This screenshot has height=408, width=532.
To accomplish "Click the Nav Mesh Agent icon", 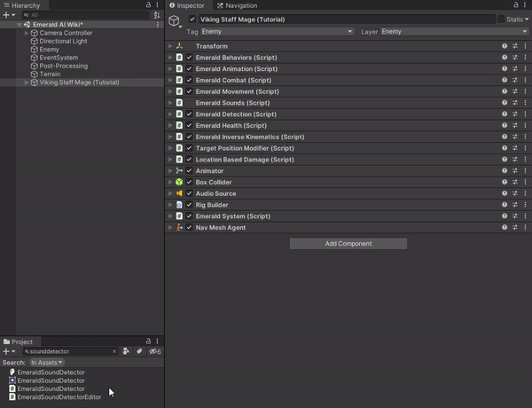I will coord(179,228).
